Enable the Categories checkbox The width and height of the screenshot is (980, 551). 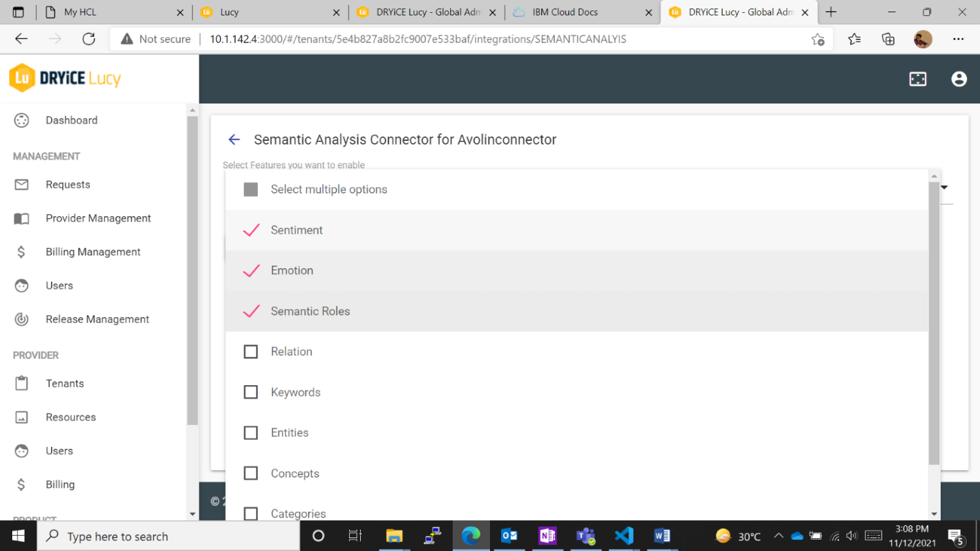point(251,514)
